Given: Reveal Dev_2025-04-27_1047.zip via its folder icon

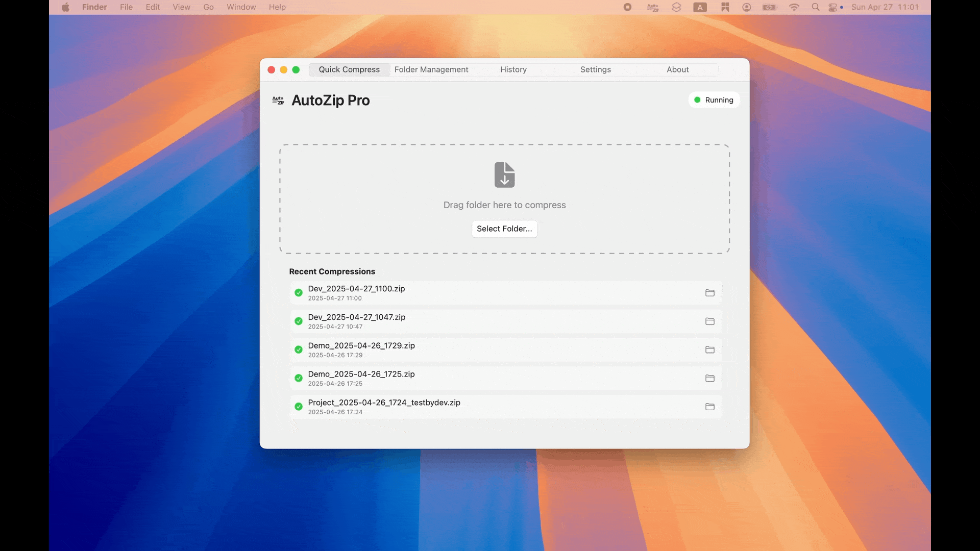Looking at the screenshot, I should pyautogui.click(x=709, y=321).
